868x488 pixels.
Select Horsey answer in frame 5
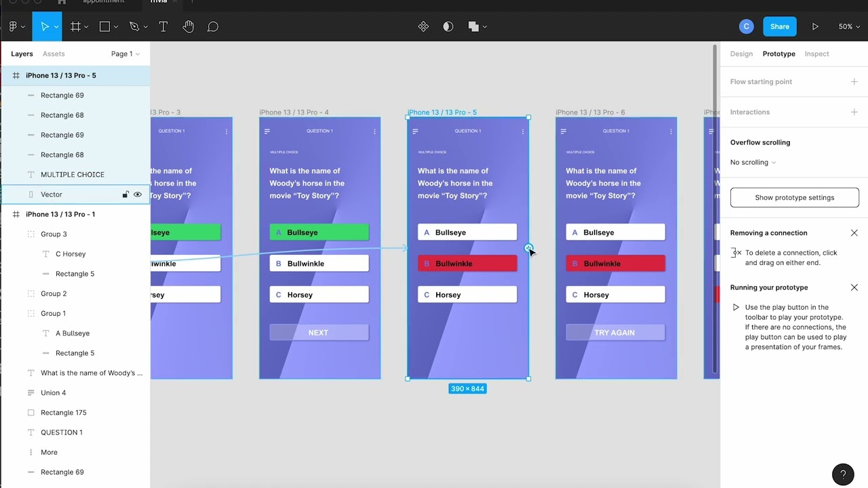[x=467, y=295]
